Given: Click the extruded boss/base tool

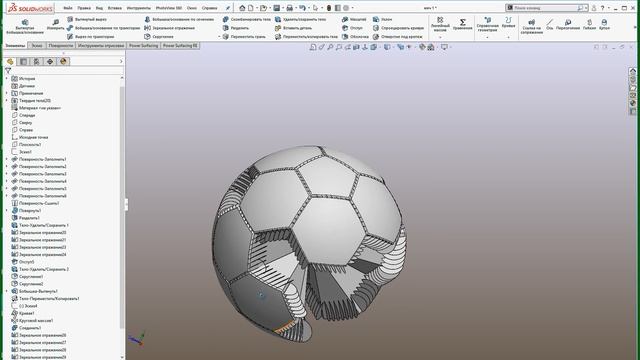Looking at the screenshot, I should [24, 27].
